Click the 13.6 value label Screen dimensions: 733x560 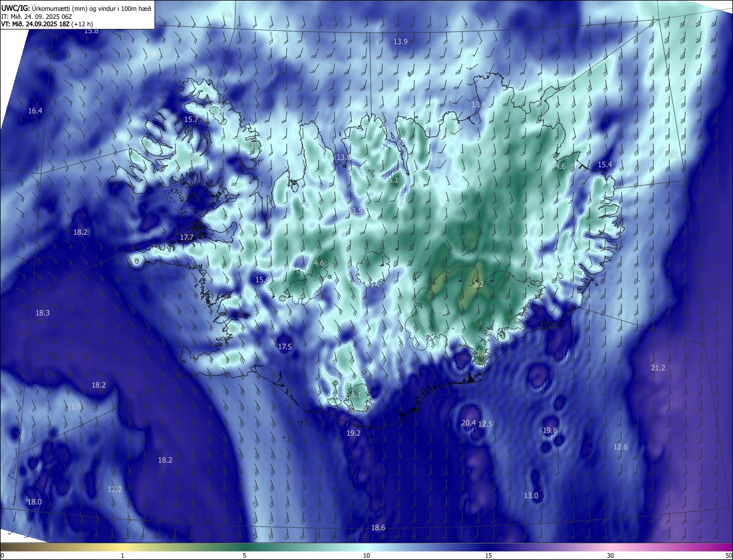tap(343, 157)
